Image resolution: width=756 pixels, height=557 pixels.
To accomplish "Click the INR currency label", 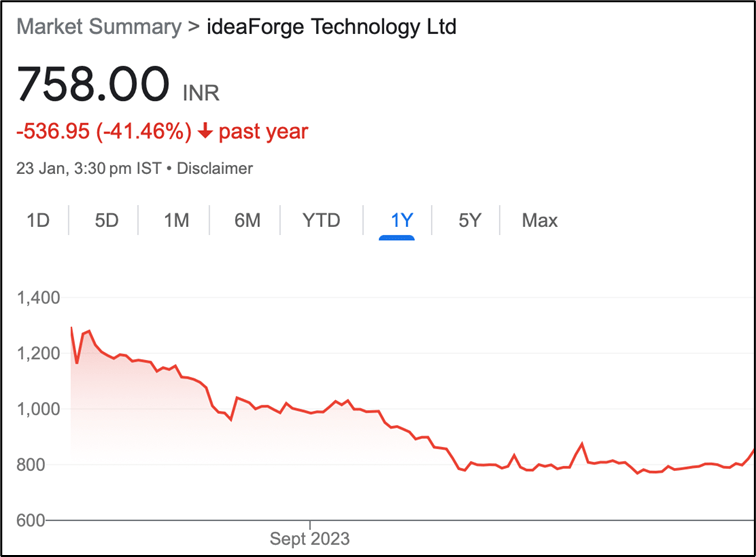I will 201,93.
